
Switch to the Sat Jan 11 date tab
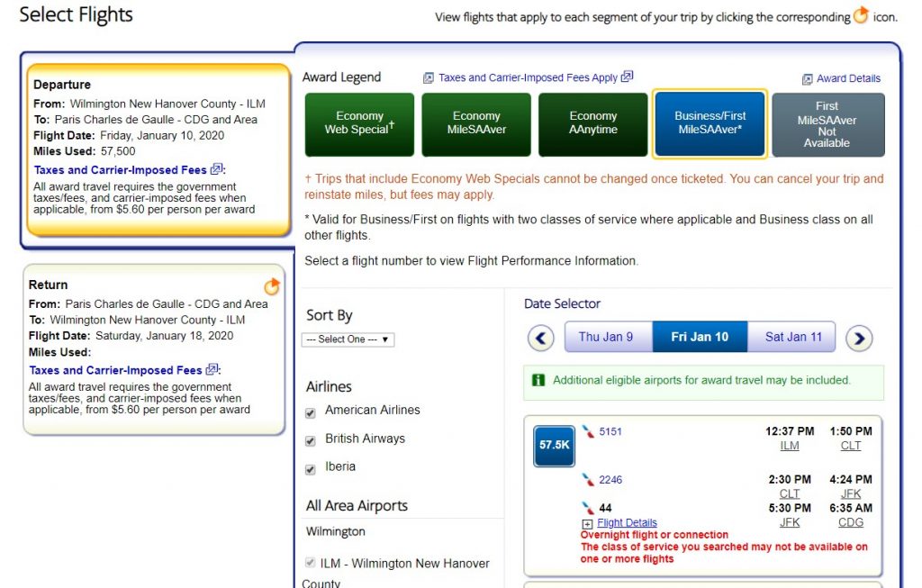792,338
